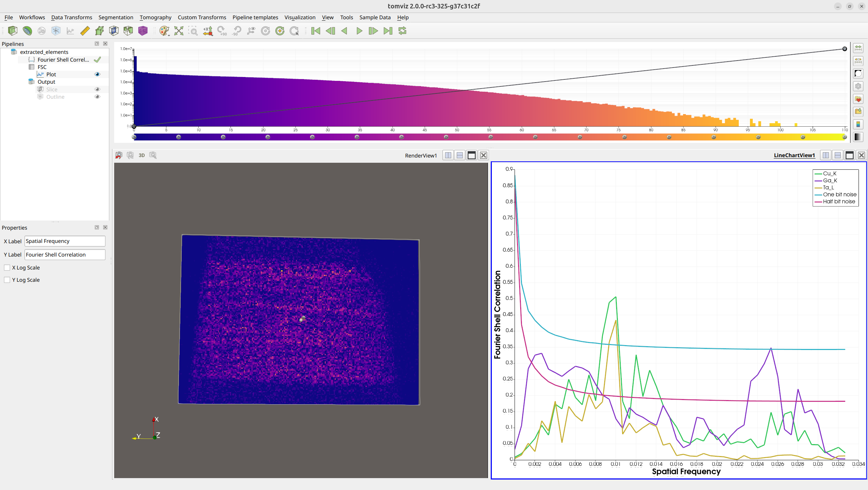Enable the Y Log Scale checkbox
The width and height of the screenshot is (868, 490).
(7, 280)
